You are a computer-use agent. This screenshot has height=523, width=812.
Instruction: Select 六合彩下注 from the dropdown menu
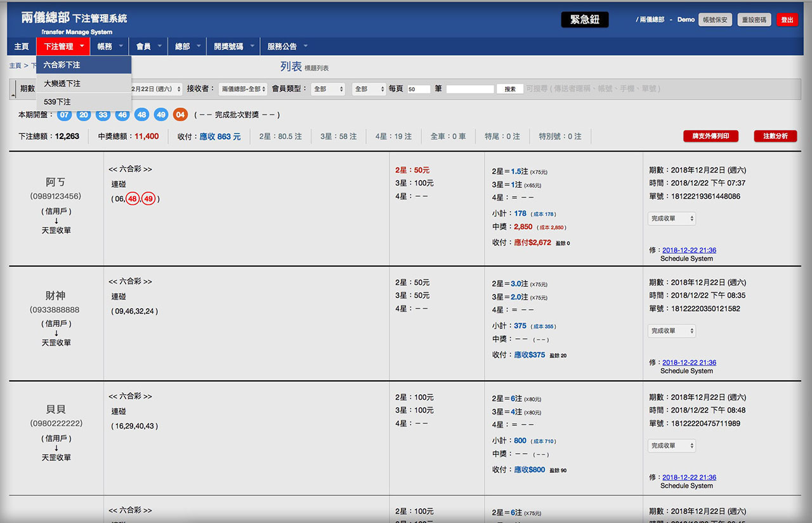(62, 65)
